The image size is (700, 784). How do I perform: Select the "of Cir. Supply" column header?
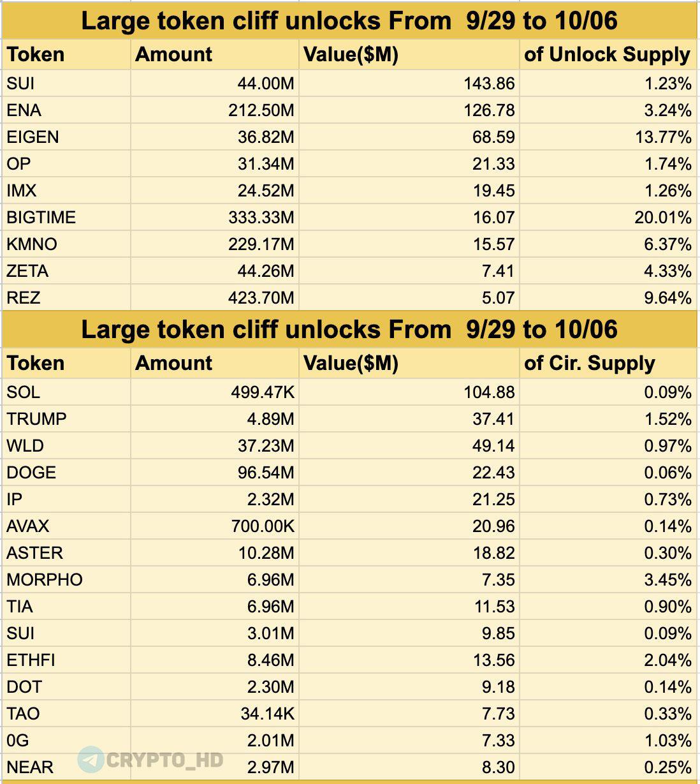pos(589,364)
